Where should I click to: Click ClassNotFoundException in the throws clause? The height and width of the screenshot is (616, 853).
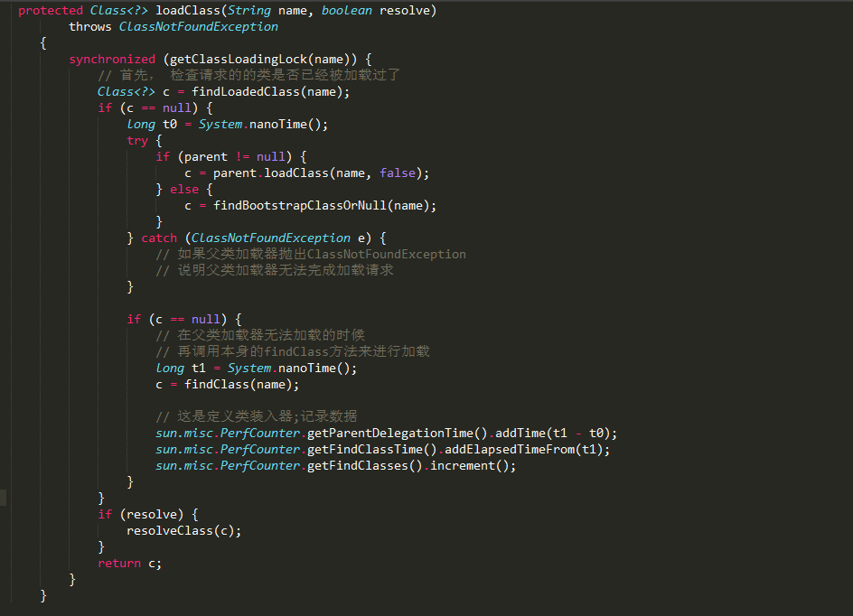pos(198,26)
